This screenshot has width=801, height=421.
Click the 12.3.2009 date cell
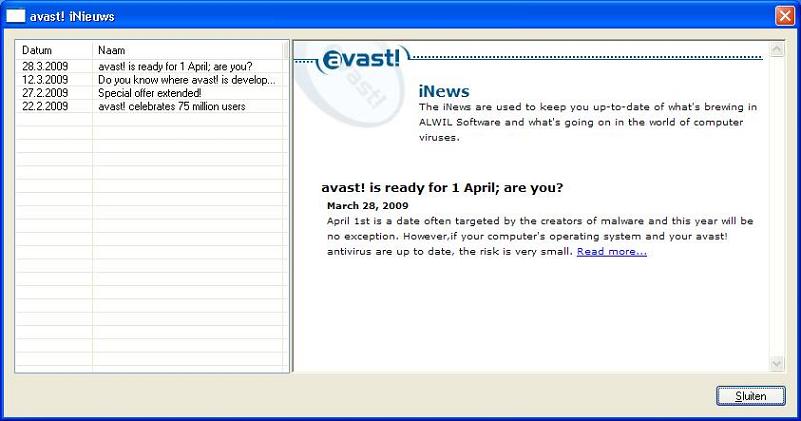tap(45, 80)
